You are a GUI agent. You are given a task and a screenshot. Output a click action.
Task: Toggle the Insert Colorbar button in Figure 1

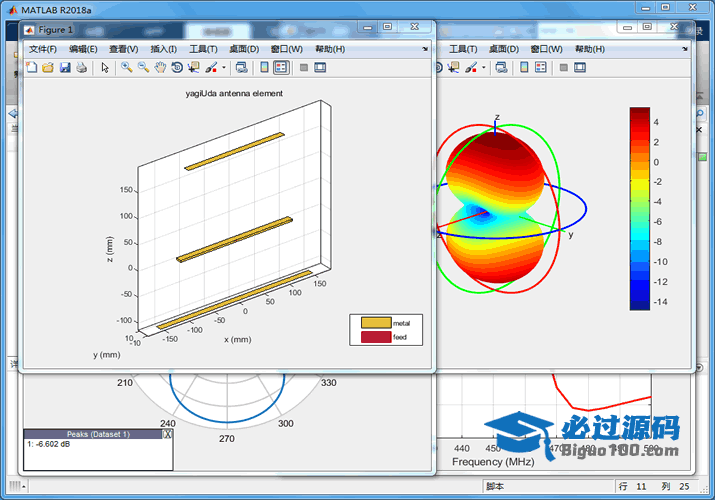pos(264,67)
